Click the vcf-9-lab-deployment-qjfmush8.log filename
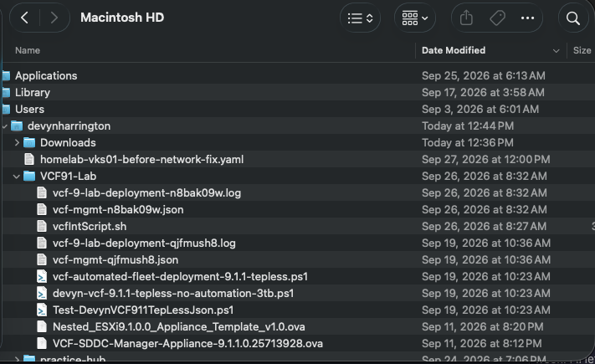The image size is (595, 364). (144, 243)
